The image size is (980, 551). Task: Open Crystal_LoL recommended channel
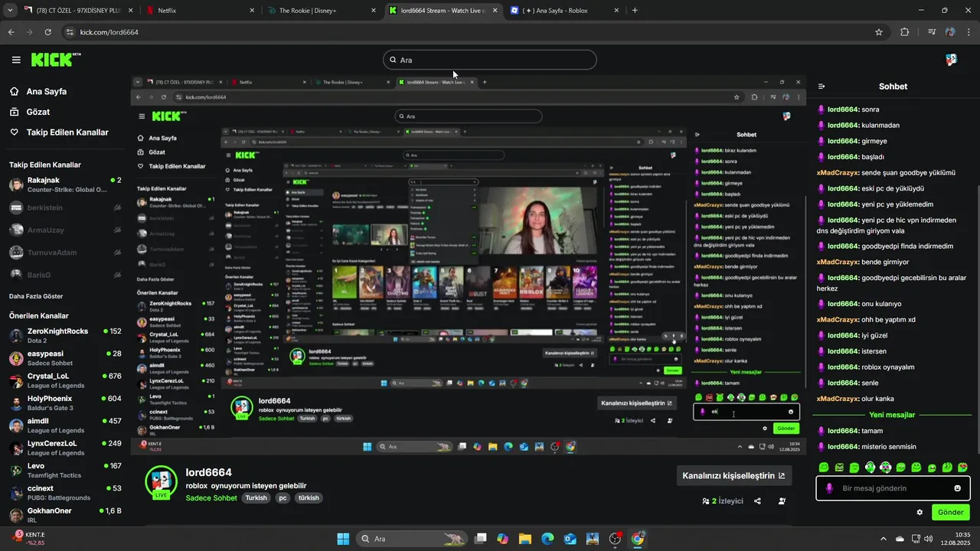(x=65, y=380)
